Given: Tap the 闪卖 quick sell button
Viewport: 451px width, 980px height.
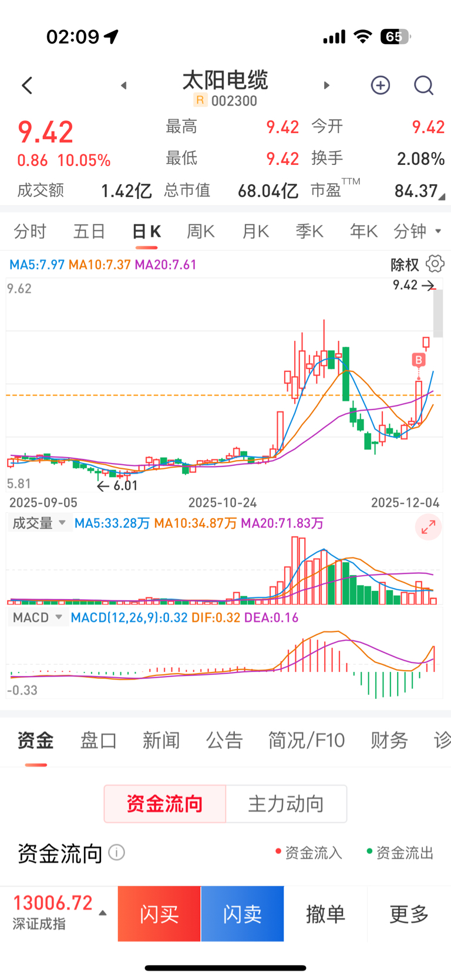Looking at the screenshot, I should (243, 914).
